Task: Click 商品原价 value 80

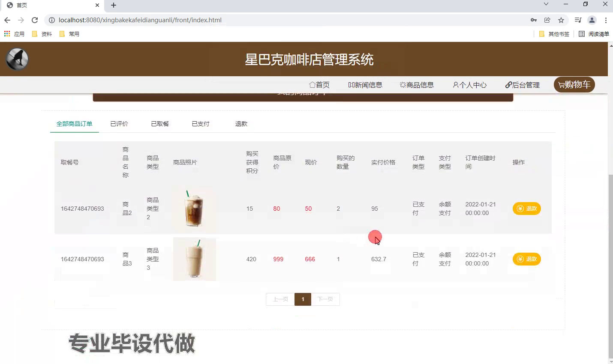Action: coord(276,209)
